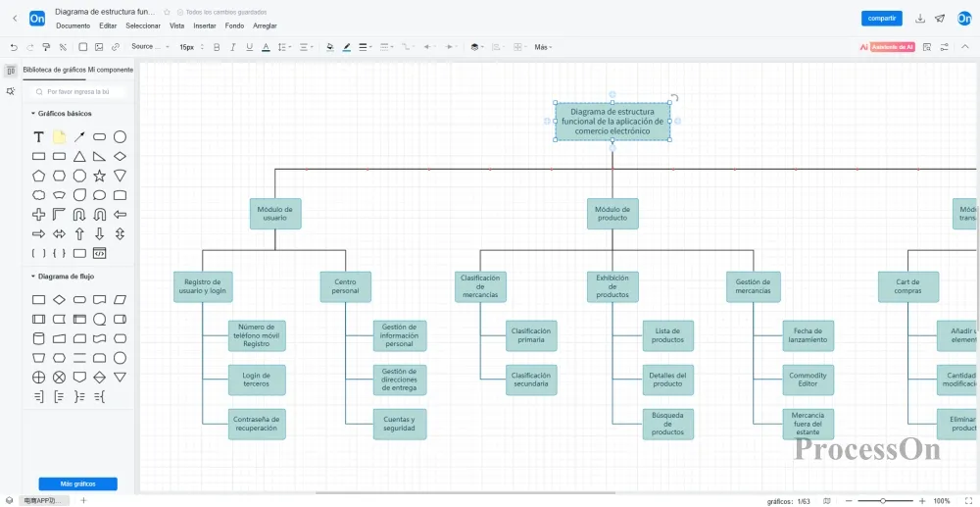This screenshot has width=980, height=507.
Task: Click the download icon
Action: (x=919, y=19)
